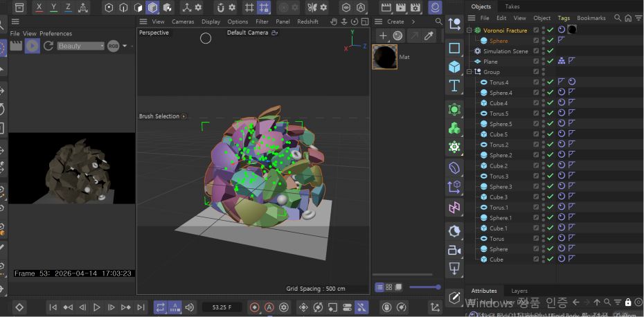Toggle the green checkmark for Torus.4

550,82
